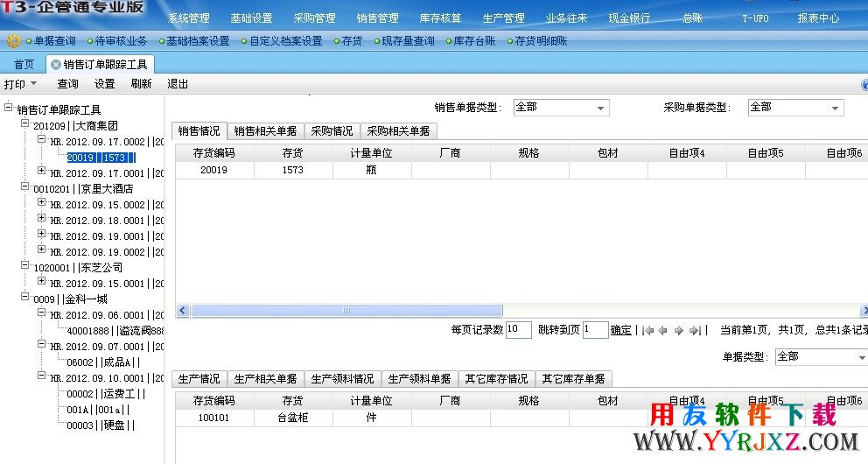Select tree item 00003 硬盘

[x=101, y=425]
